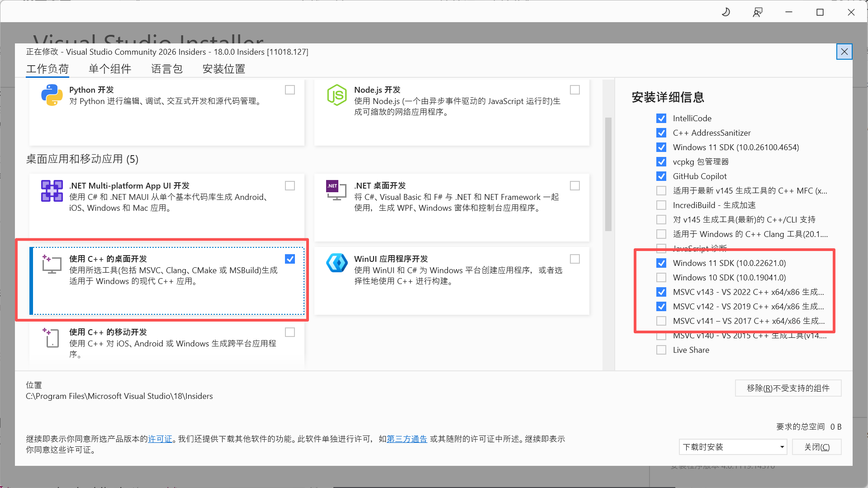Click the .NET MAUI workload icon
Screen dimensions: 868x488
[x=52, y=191]
